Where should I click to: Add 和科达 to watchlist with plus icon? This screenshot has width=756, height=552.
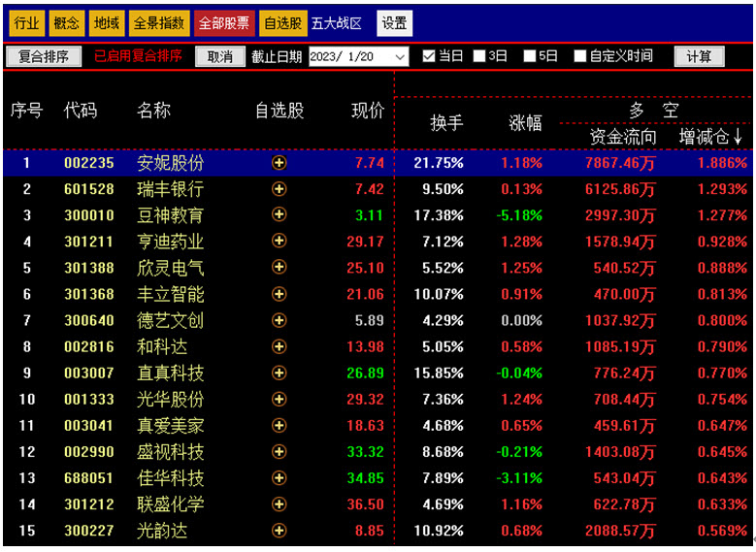click(x=279, y=346)
